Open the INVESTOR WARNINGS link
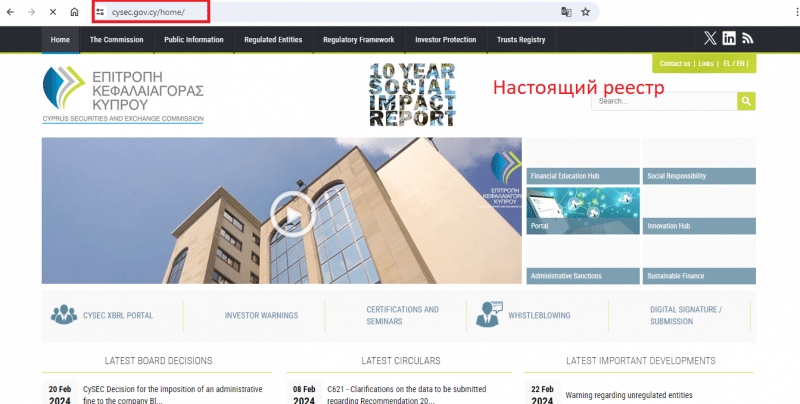The height and width of the screenshot is (404, 800). 261,315
